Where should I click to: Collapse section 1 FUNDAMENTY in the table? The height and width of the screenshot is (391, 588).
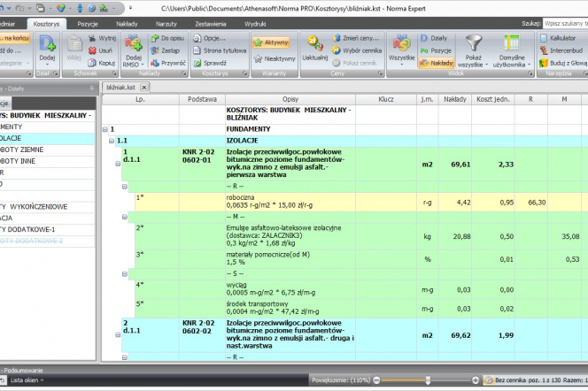pyautogui.click(x=105, y=129)
